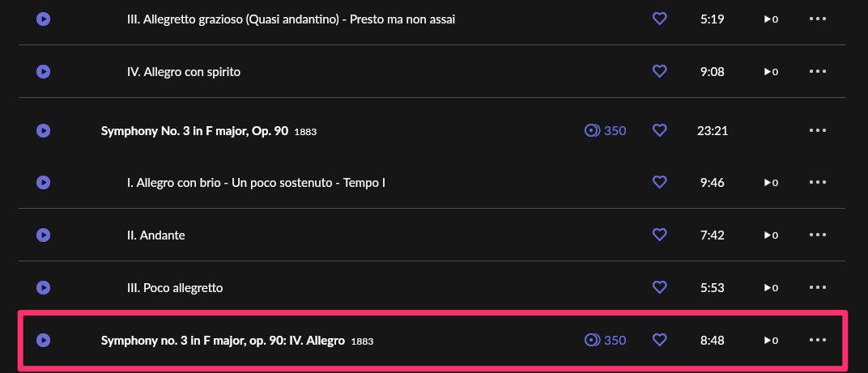The width and height of the screenshot is (868, 373).
Task: Play the II. Andante movement
Action: pyautogui.click(x=43, y=235)
